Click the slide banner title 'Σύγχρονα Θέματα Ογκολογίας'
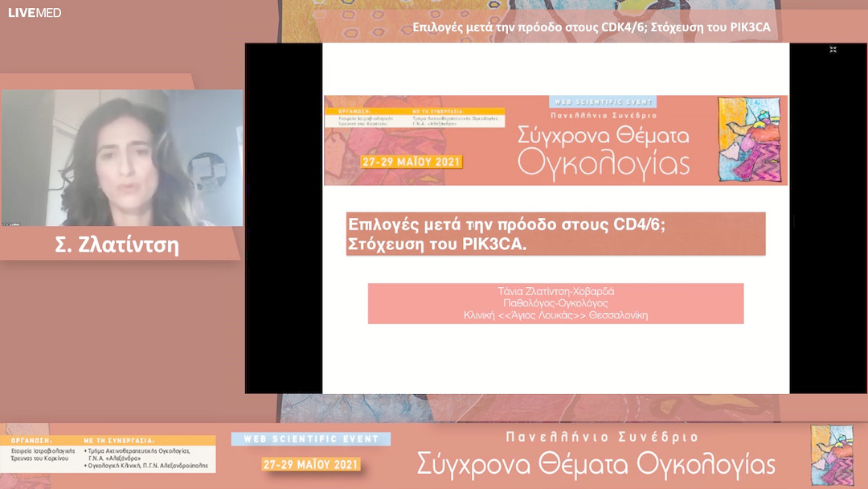 604,150
